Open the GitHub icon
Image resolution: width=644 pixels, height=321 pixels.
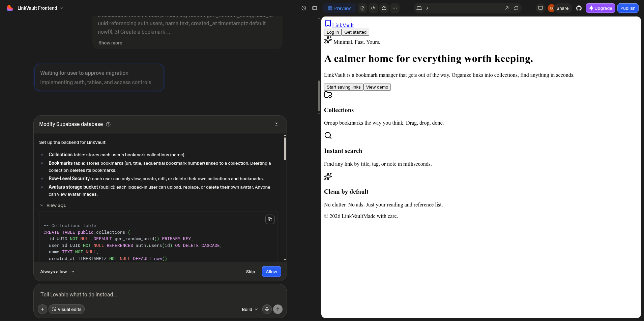pos(579,8)
